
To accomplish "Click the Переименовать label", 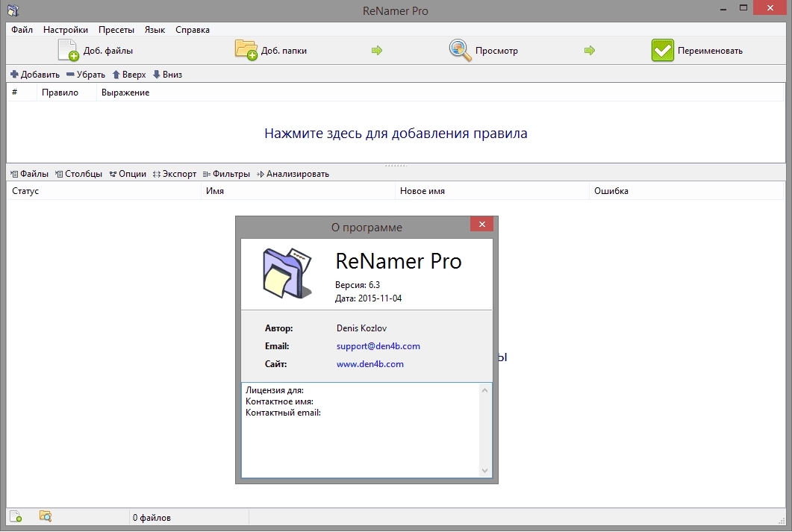I will 710,51.
